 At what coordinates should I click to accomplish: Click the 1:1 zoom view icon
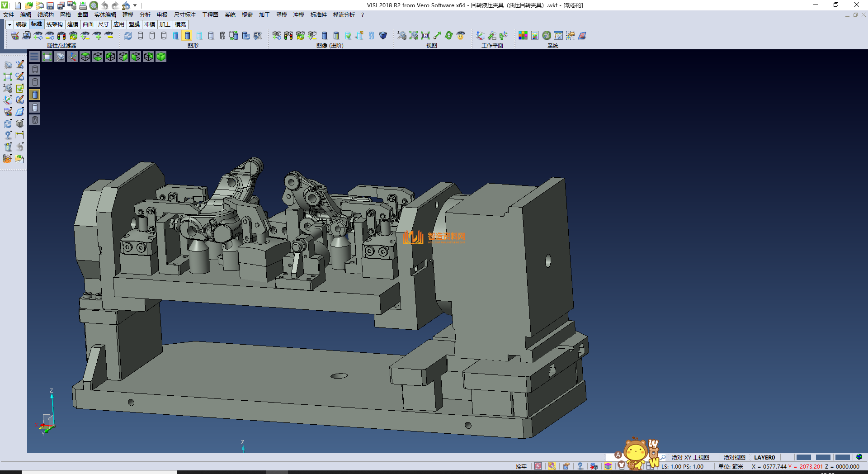point(425,36)
